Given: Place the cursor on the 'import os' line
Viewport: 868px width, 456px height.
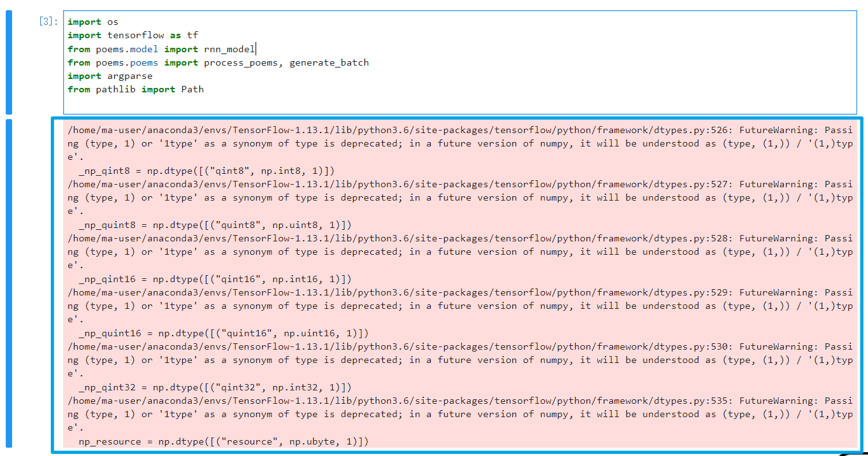Looking at the screenshot, I should pyautogui.click(x=93, y=22).
